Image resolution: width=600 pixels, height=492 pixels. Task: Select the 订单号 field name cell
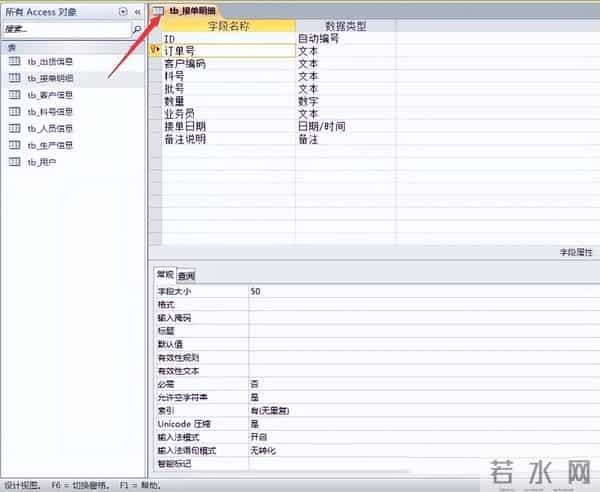[228, 51]
